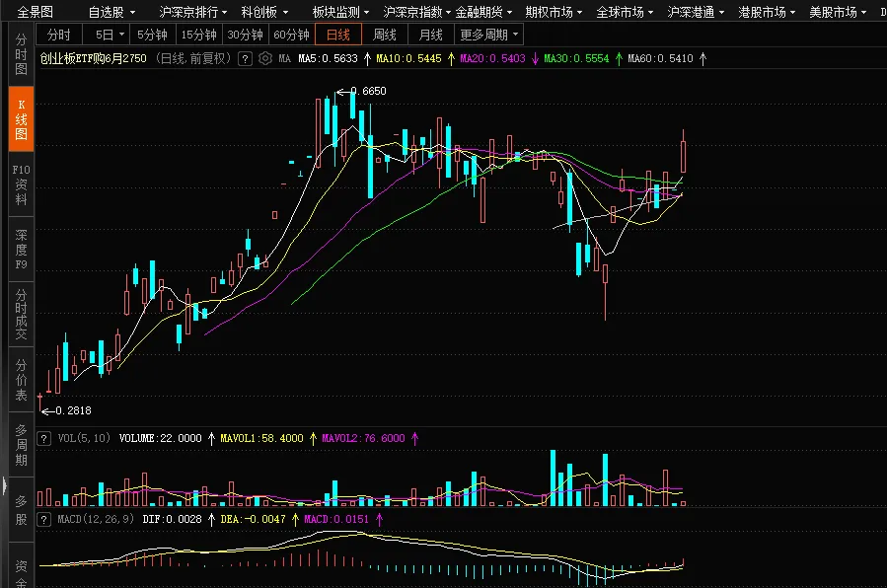The width and height of the screenshot is (887, 588).
Task: Open the 美股市场 menu
Action: click(838, 12)
